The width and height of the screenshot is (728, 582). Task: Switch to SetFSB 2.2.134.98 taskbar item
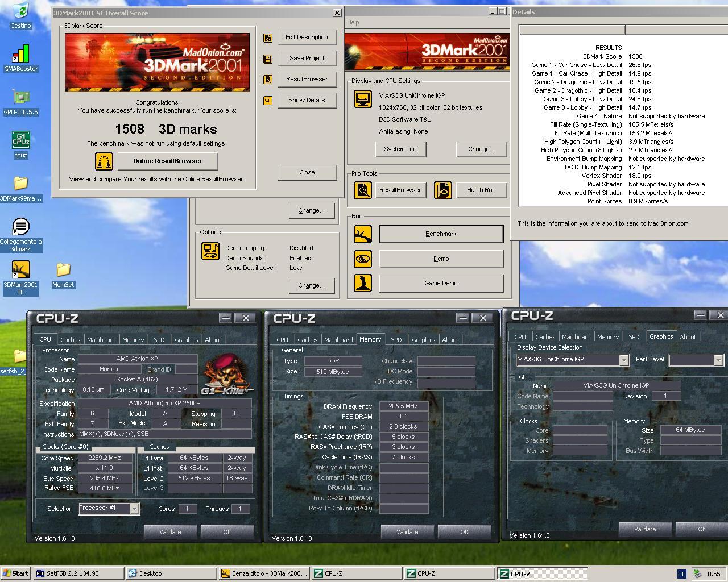pos(78,573)
